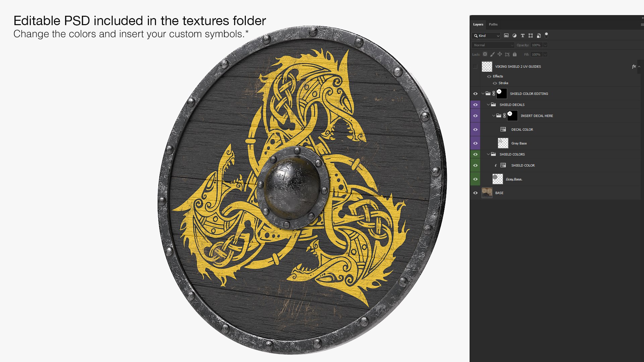The height and width of the screenshot is (362, 644).
Task: Select SHIELD COLOR adjustment layer icon
Action: (503, 165)
